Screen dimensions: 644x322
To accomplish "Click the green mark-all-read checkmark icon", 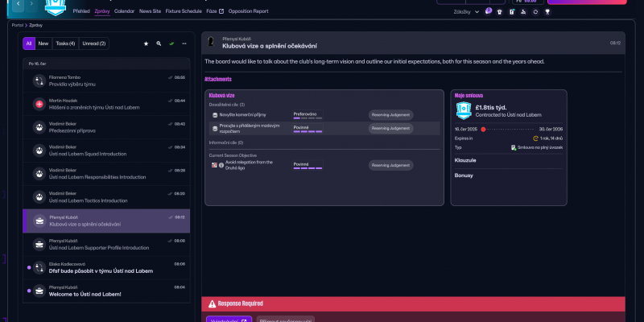I will (x=171, y=43).
